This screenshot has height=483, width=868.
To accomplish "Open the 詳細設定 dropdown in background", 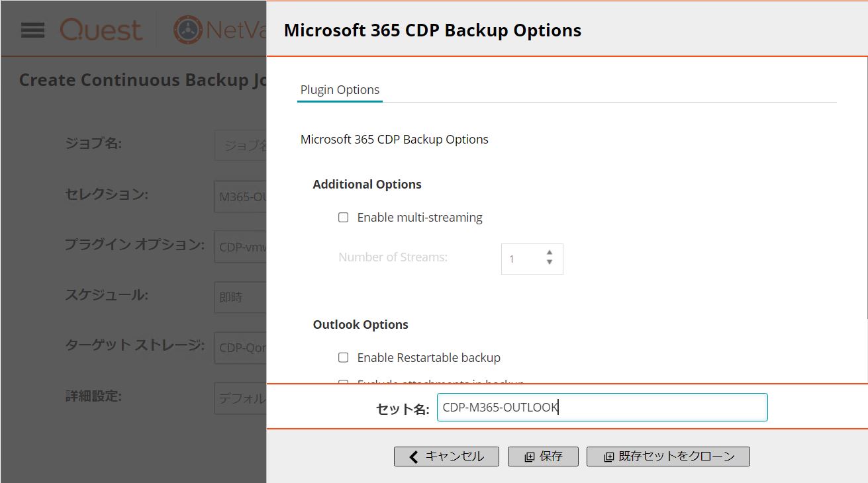I will (240, 398).
